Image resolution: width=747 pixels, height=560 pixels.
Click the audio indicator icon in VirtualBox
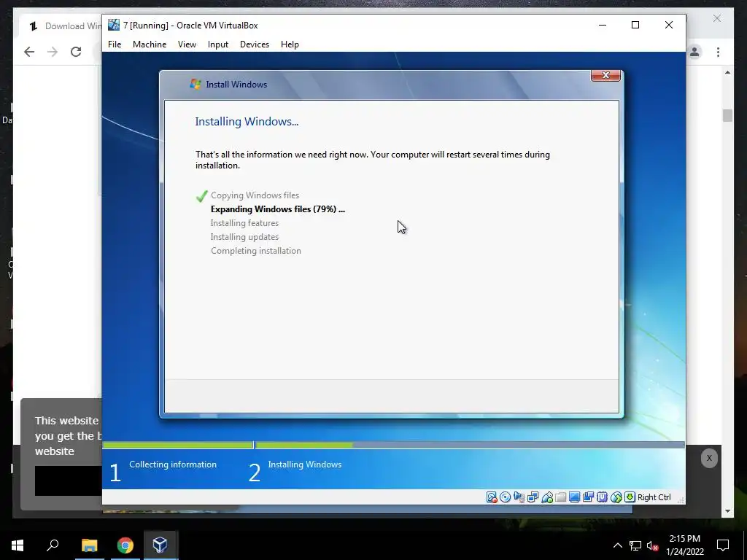pyautogui.click(x=519, y=497)
